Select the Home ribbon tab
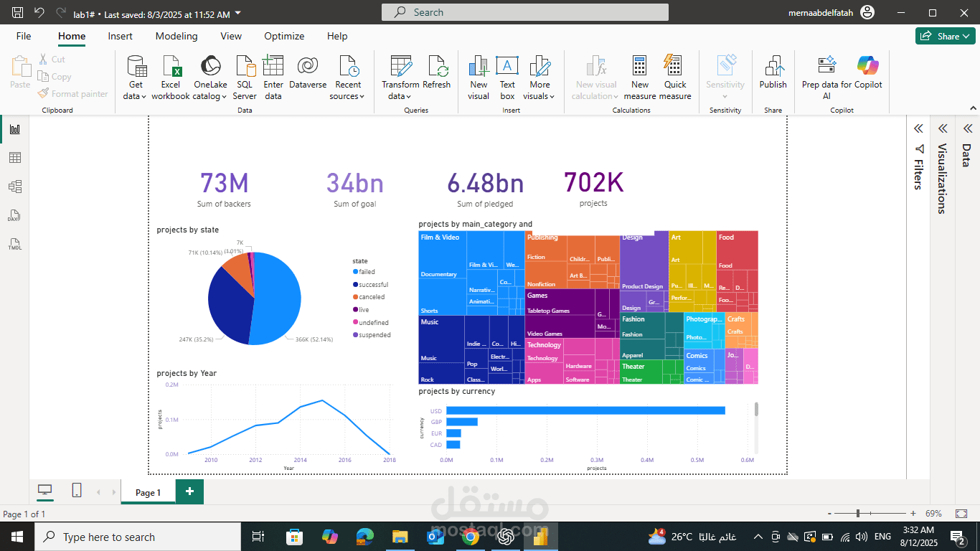This screenshot has width=980, height=551. click(72, 36)
